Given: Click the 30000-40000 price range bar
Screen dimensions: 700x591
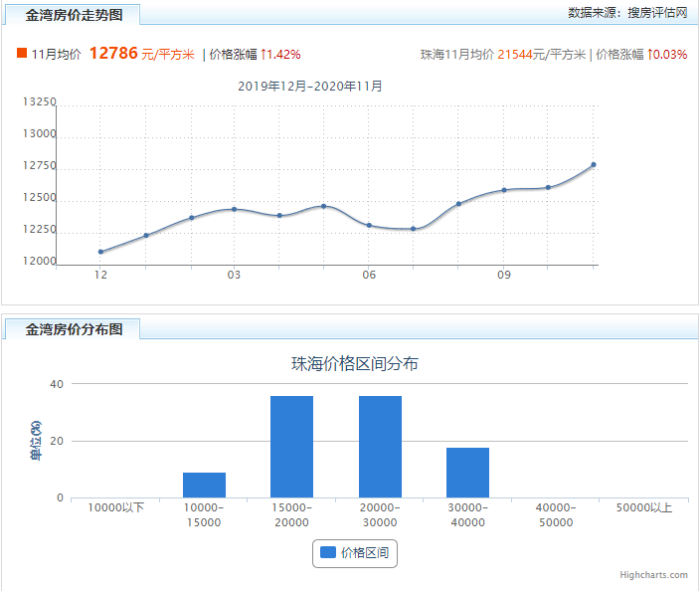Looking at the screenshot, I should 467,473.
